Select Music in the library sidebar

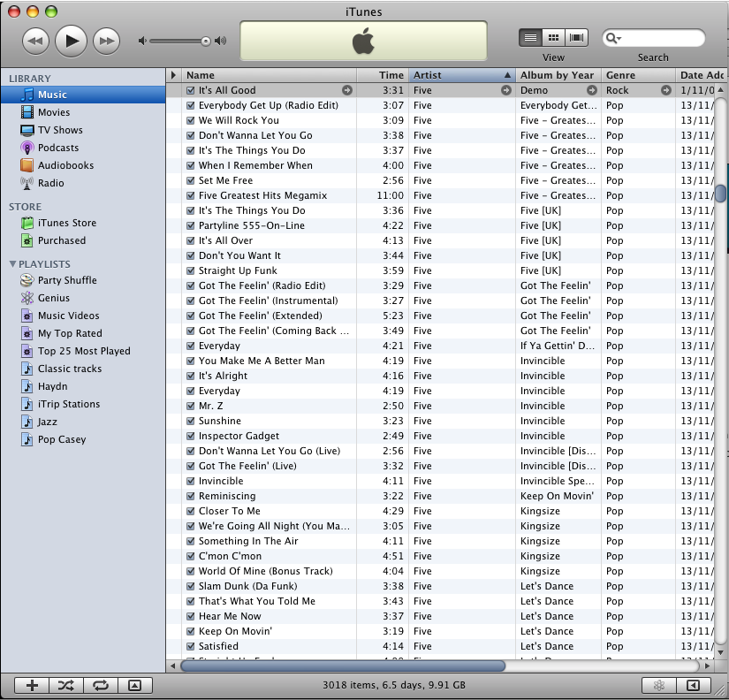point(83,95)
